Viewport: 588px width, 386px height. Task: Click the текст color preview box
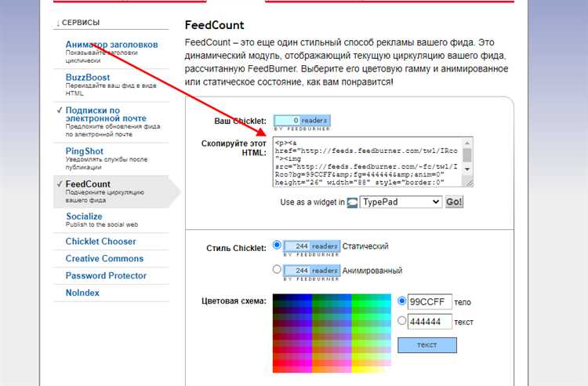point(427,344)
